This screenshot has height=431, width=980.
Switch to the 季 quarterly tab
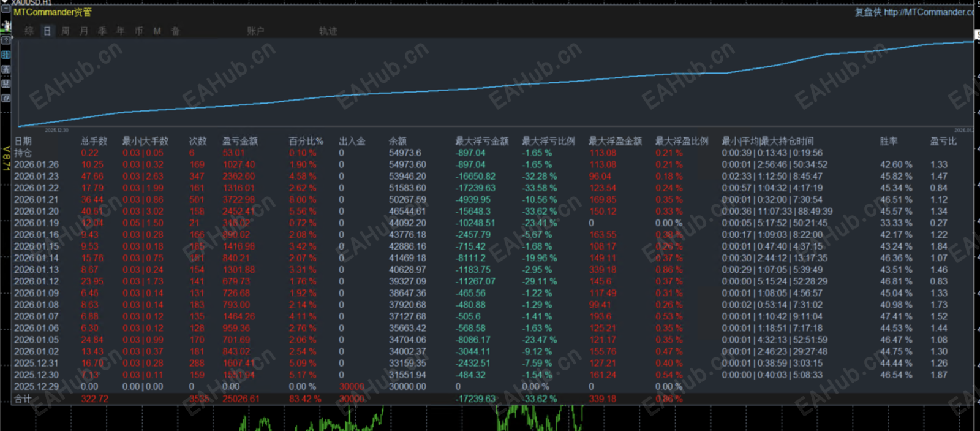pos(102,31)
